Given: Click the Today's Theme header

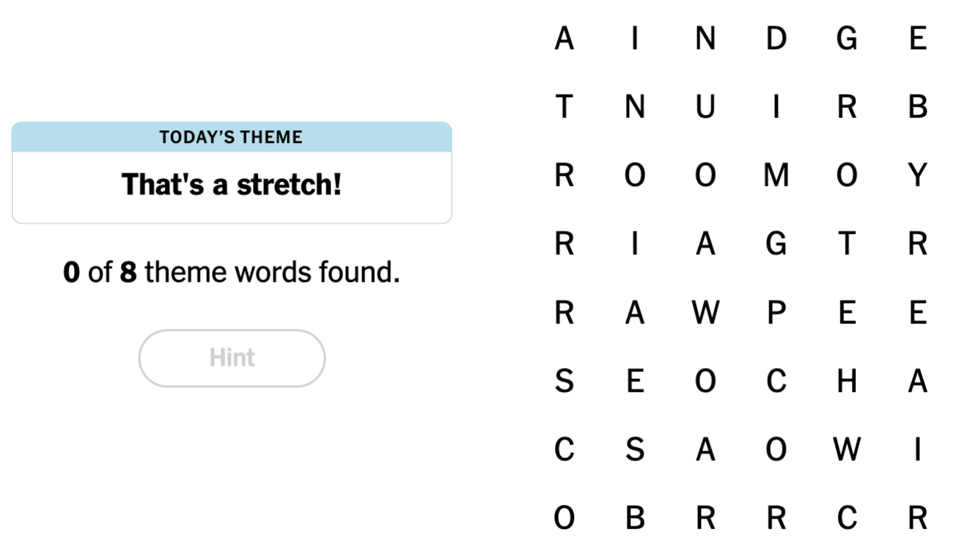Looking at the screenshot, I should 232,137.
